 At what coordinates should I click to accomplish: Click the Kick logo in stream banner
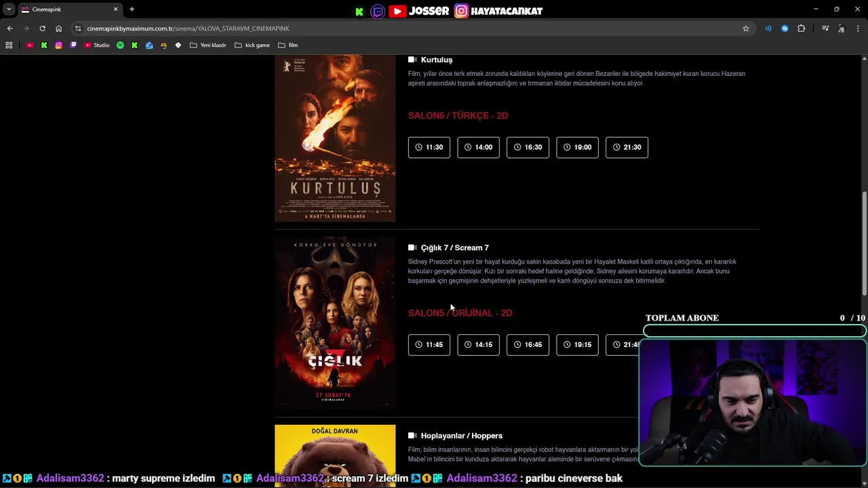pos(359,11)
